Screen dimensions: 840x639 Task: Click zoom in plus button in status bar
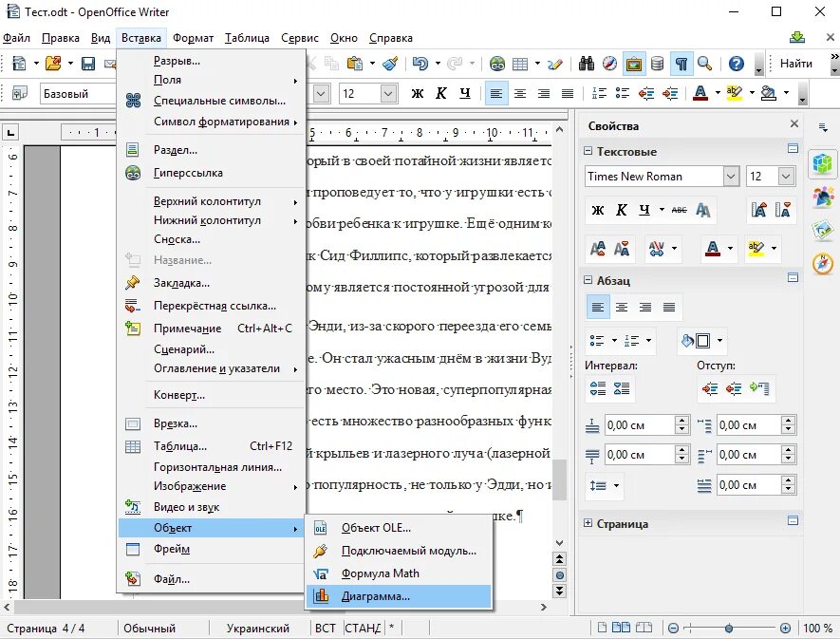(785, 628)
